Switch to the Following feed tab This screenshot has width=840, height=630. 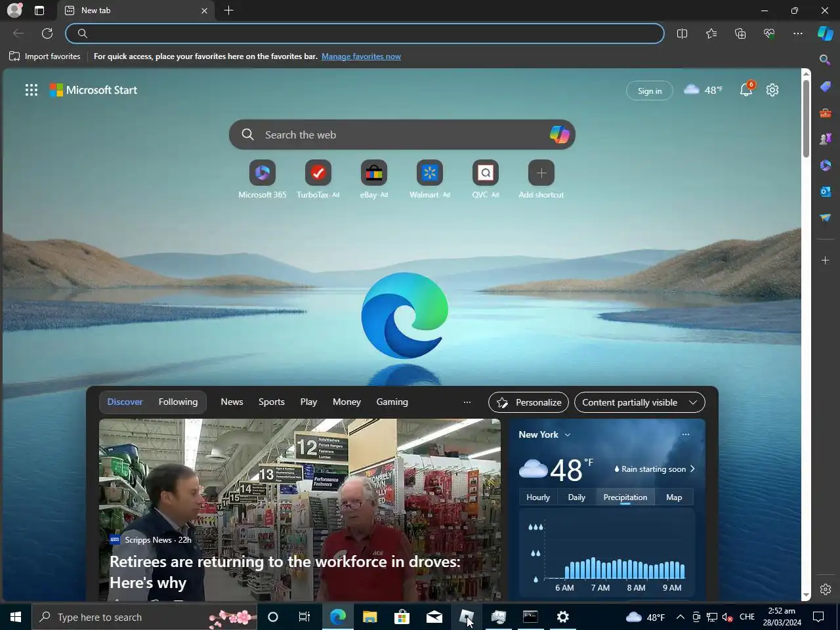pos(178,402)
